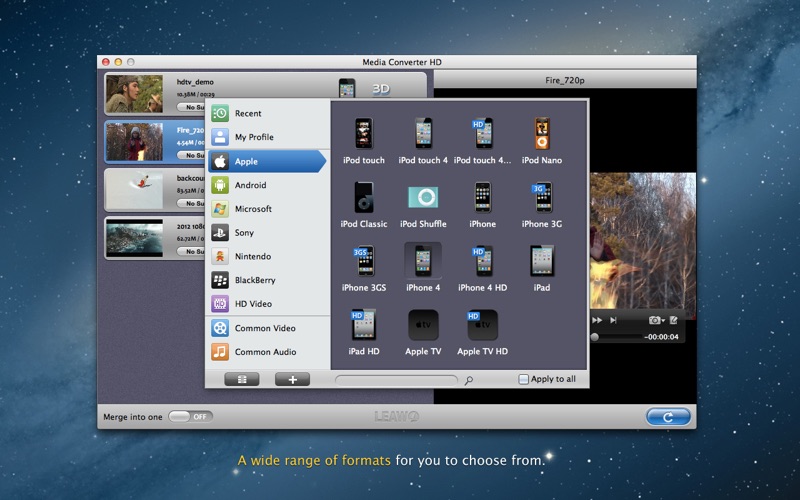Select the Apple category

268,161
